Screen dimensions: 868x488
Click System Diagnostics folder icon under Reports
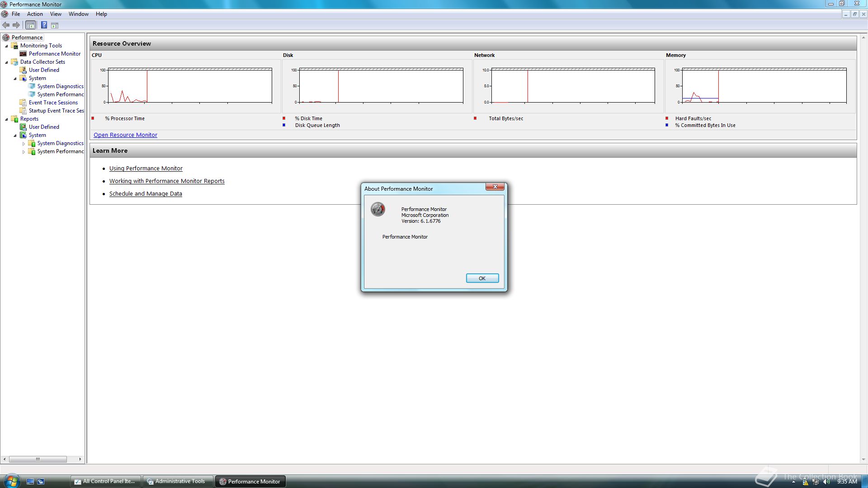click(32, 143)
